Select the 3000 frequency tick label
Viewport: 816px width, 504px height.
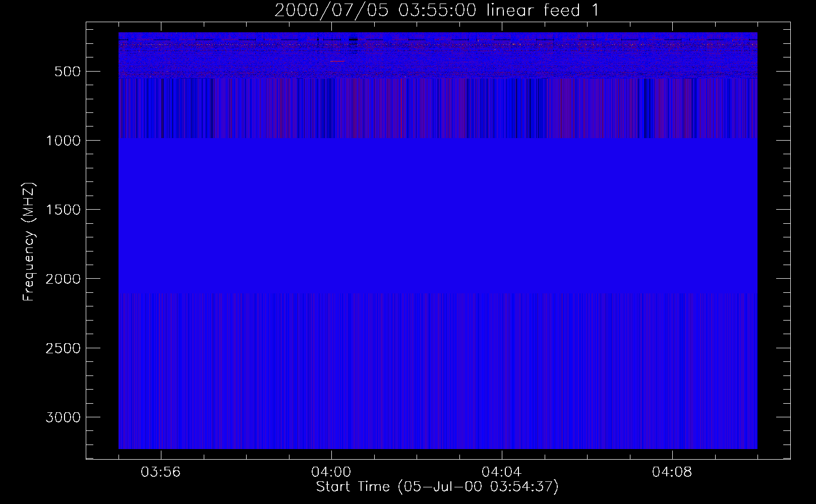[x=63, y=417]
